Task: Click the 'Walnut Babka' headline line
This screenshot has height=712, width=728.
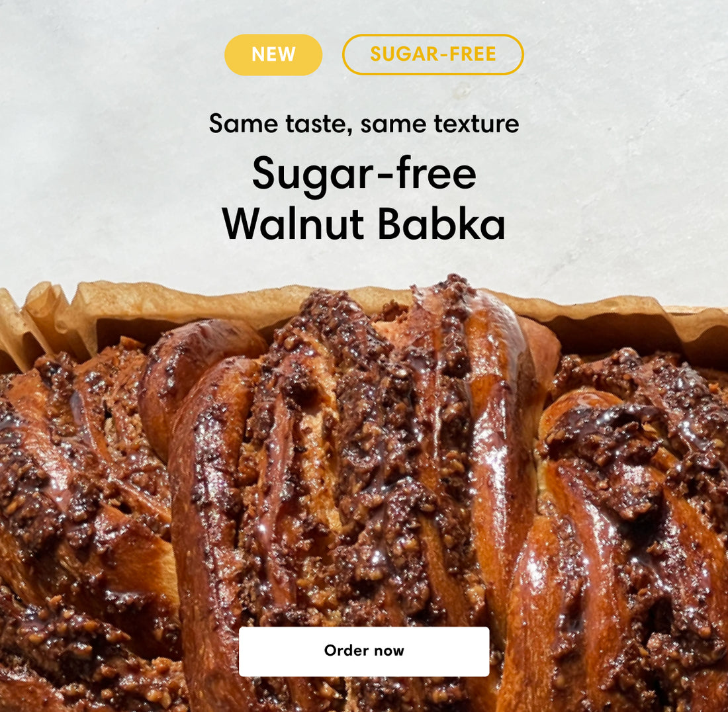Action: coord(363,224)
